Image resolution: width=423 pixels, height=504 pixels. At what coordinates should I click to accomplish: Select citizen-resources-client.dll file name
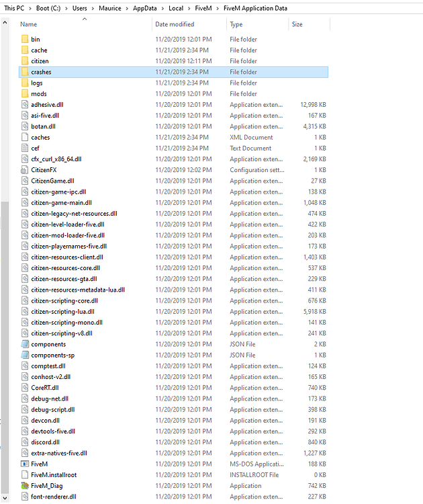(x=67, y=257)
